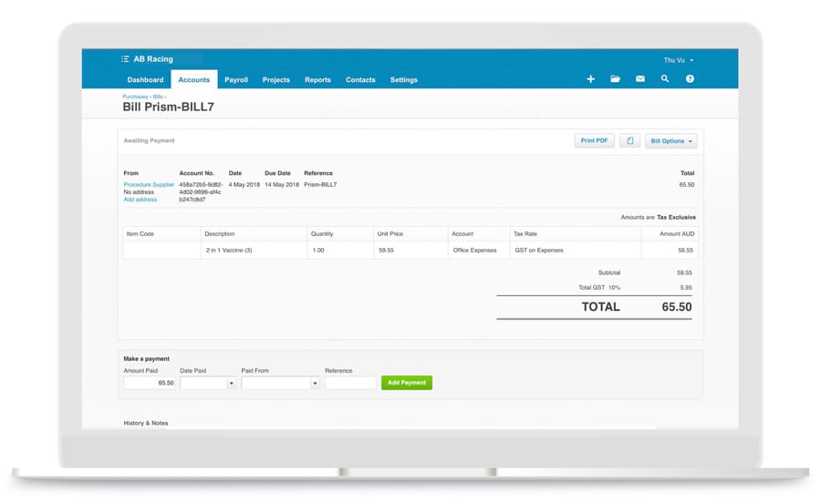The image size is (821, 504).
Task: Open the files folder icon
Action: point(615,79)
